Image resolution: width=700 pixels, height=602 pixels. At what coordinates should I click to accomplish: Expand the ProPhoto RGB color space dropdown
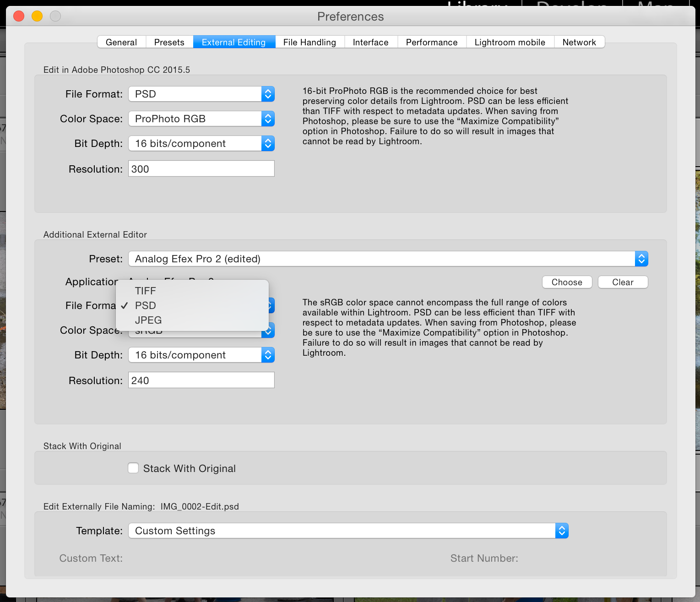[x=201, y=119]
